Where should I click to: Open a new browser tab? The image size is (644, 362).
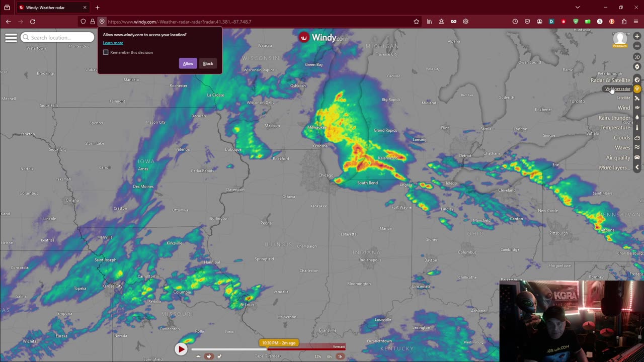click(98, 8)
